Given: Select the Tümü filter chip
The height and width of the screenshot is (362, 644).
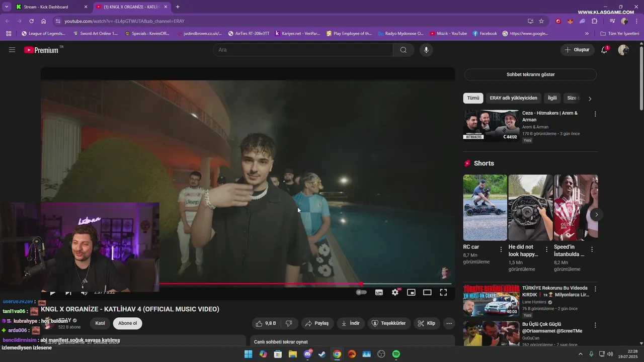Looking at the screenshot, I should pos(473,98).
